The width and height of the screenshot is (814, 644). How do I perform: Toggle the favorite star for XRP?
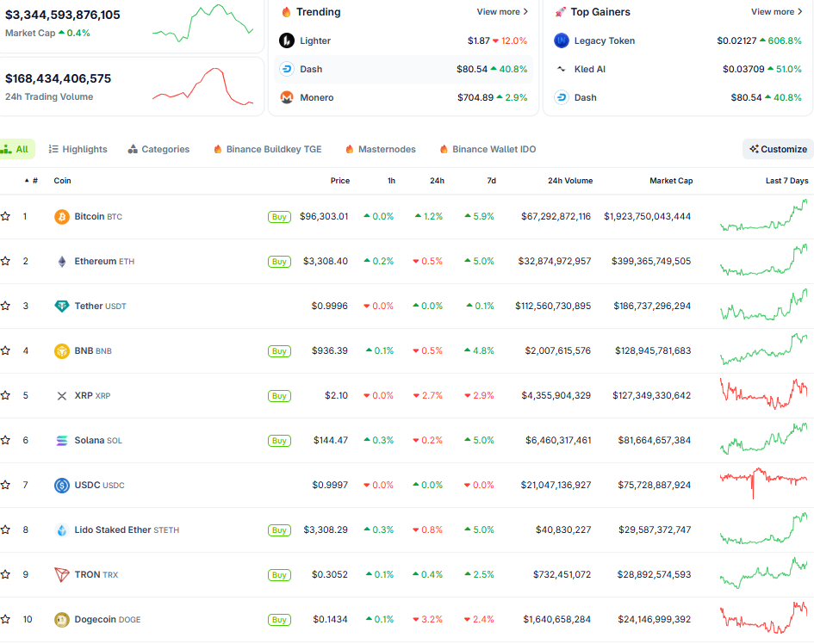[x=6, y=396]
